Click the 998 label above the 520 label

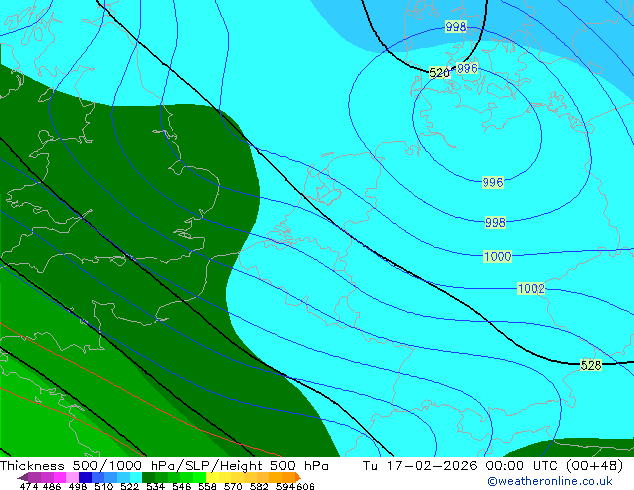[456, 27]
